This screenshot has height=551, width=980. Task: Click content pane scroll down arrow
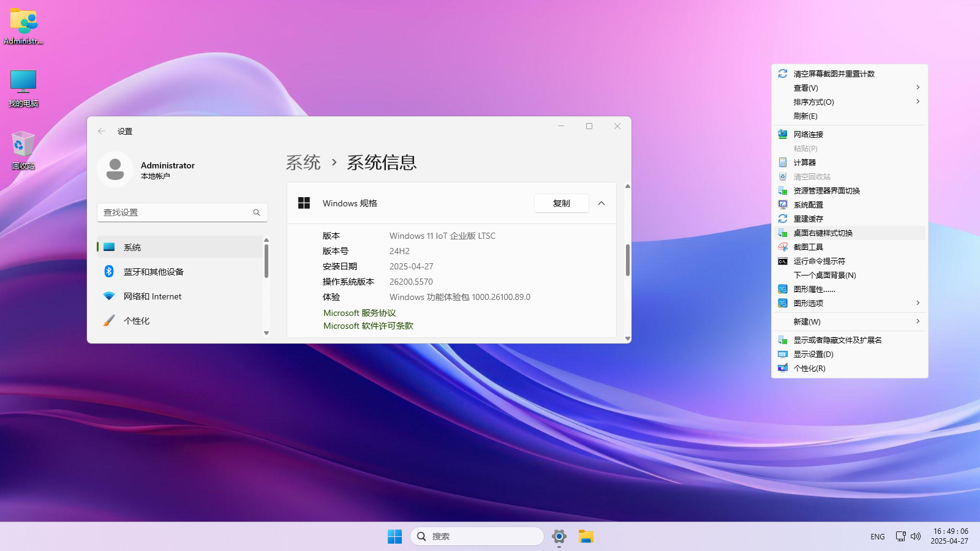coord(628,339)
